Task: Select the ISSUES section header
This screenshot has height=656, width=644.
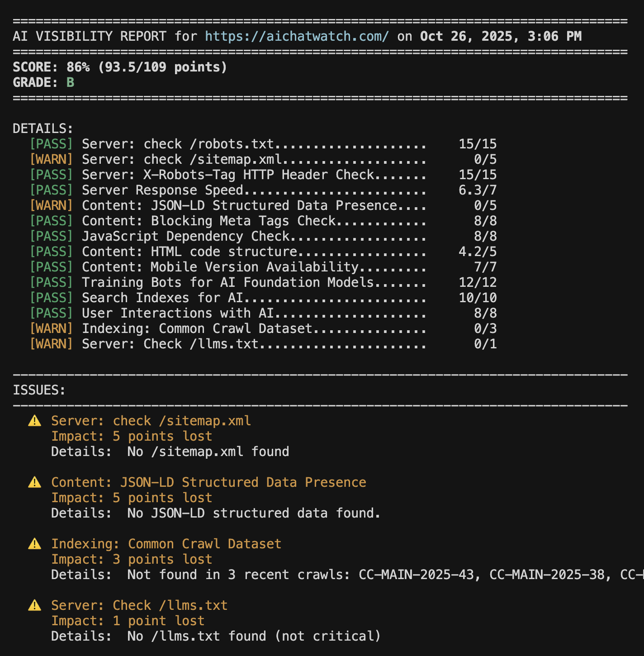Action: coord(39,390)
